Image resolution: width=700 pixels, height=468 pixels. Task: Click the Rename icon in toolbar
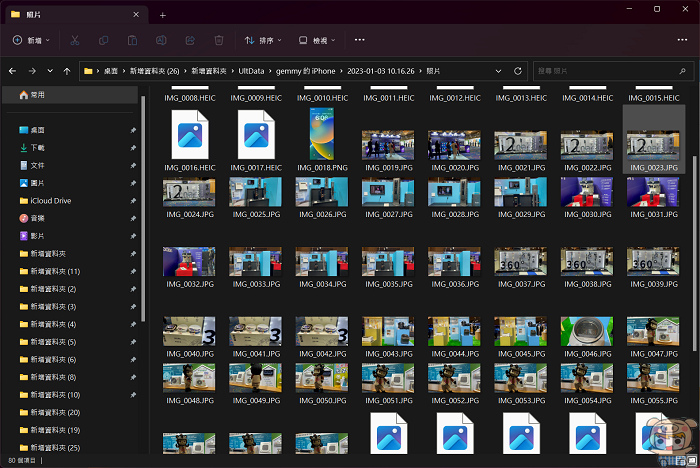[161, 40]
